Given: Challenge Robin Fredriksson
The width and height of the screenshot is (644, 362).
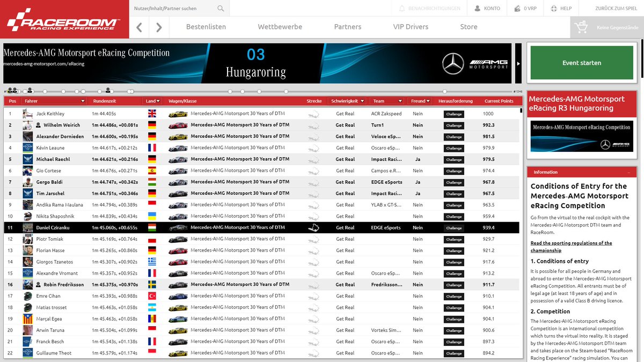Looking at the screenshot, I should click(x=453, y=285).
